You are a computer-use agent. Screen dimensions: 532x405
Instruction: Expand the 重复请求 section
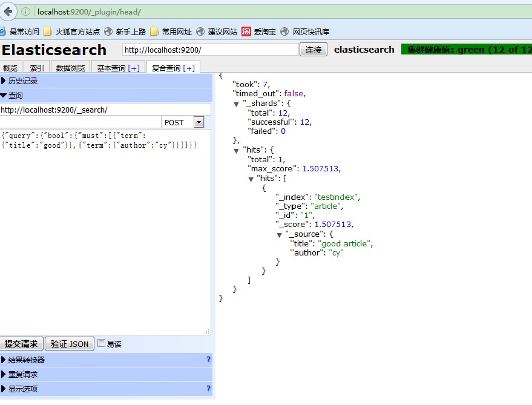coord(22,374)
